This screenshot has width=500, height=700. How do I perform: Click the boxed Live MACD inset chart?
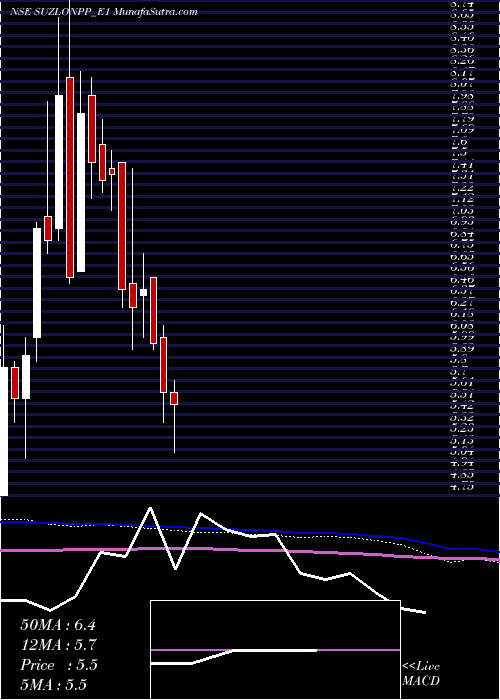(x=275, y=650)
